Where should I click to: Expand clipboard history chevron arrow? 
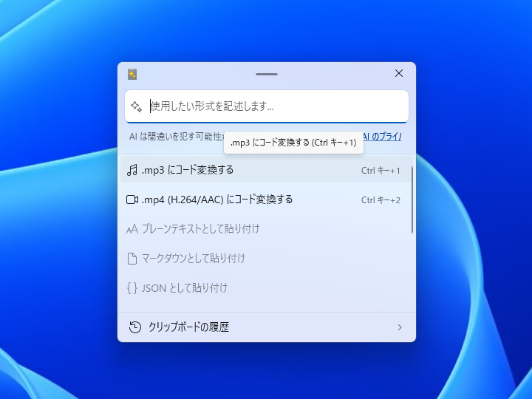[x=400, y=327]
